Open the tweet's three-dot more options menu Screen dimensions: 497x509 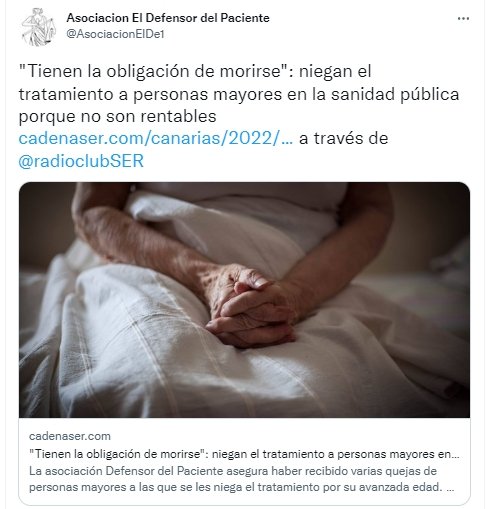point(463,19)
